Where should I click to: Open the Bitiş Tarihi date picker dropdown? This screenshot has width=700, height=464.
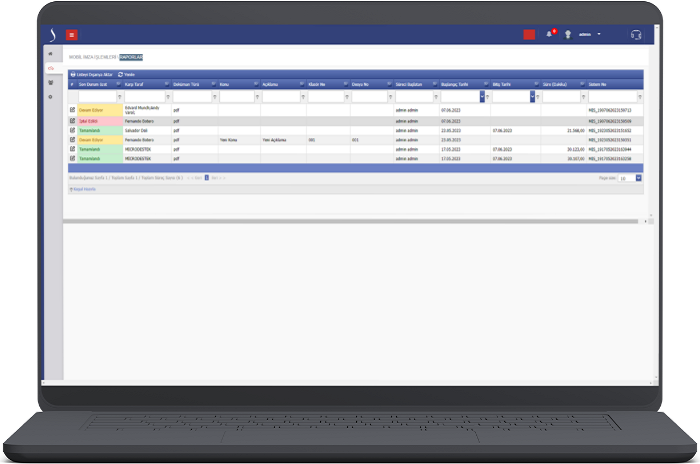click(534, 98)
